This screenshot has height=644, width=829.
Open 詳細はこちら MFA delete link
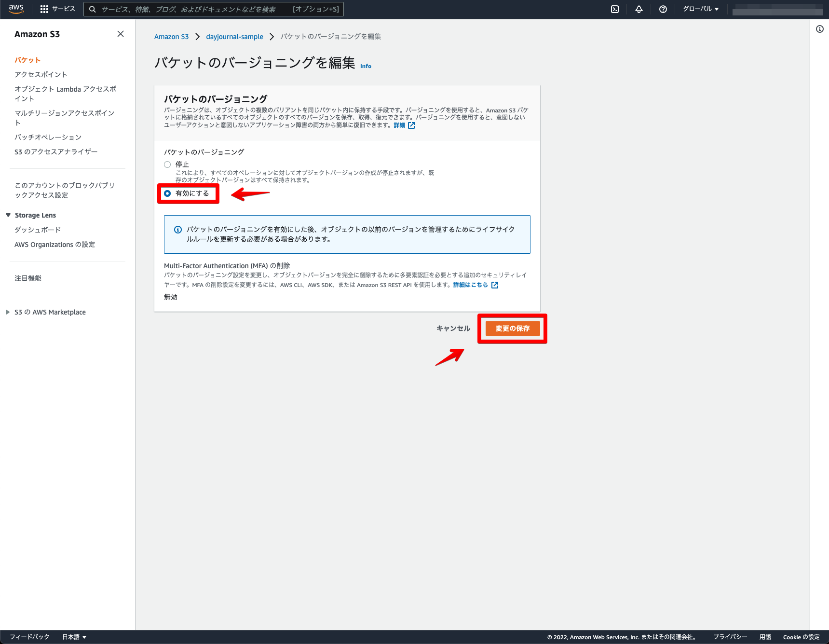(471, 285)
